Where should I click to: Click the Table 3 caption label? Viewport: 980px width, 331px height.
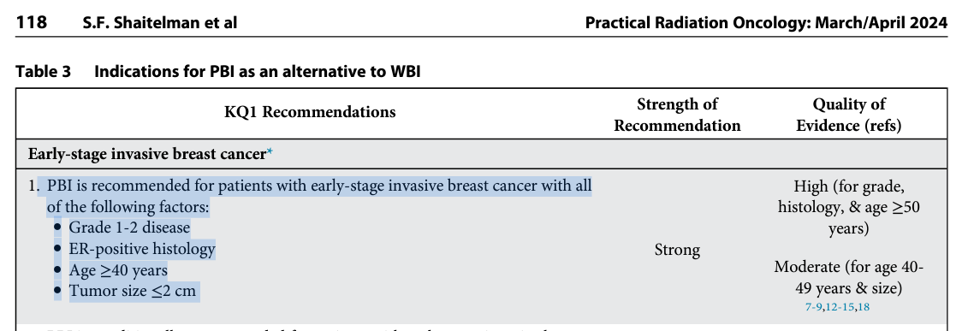43,71
